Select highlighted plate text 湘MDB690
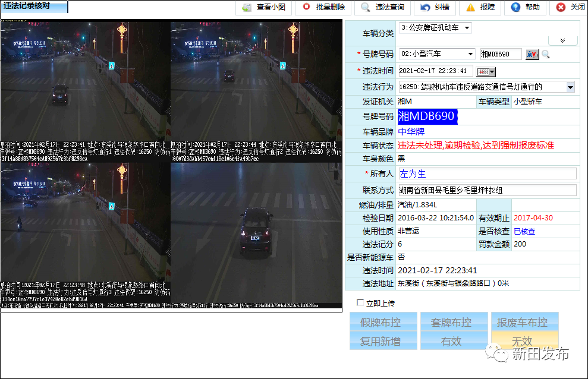The width and height of the screenshot is (588, 379). point(427,116)
